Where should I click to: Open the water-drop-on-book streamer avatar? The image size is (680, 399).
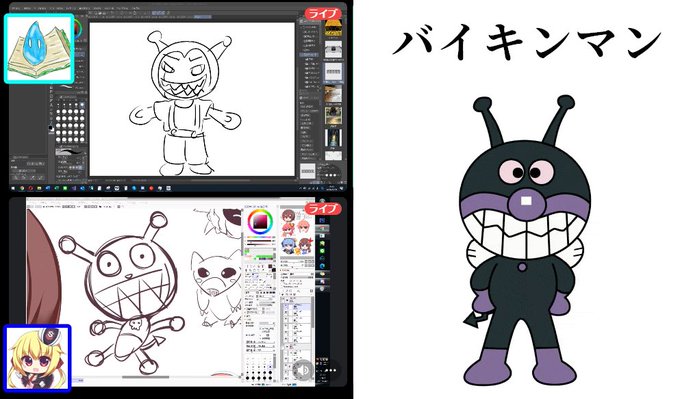39,49
